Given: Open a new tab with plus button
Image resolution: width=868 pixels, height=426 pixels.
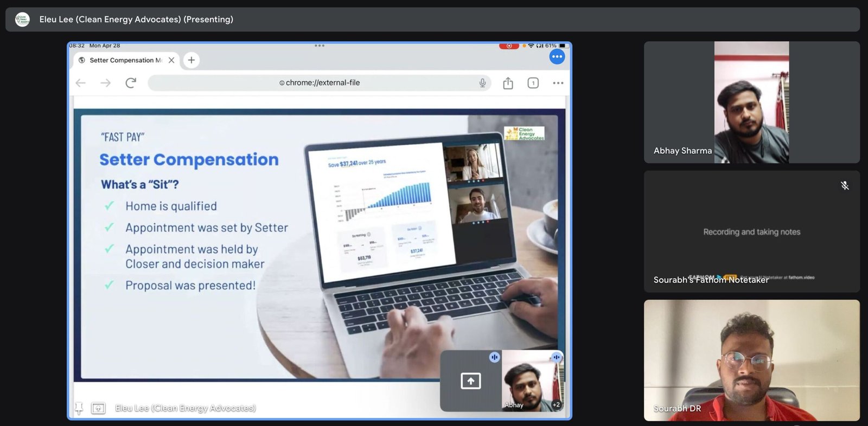Looking at the screenshot, I should click(x=191, y=60).
